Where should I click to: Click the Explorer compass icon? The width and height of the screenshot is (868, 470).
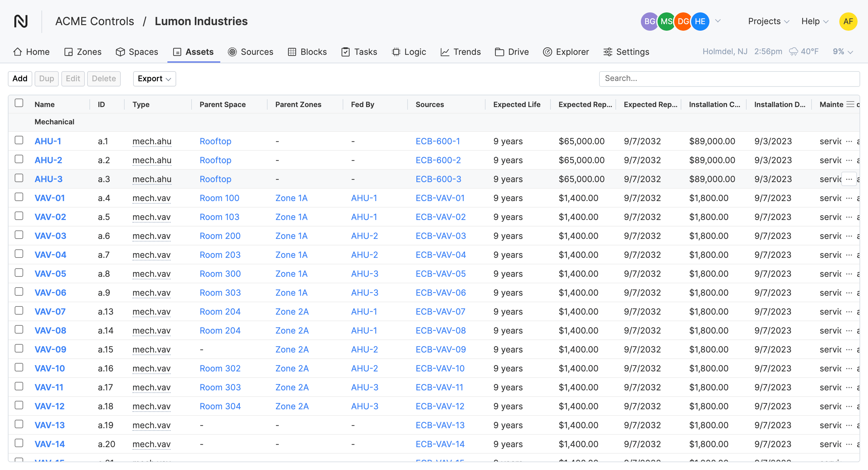click(x=547, y=52)
